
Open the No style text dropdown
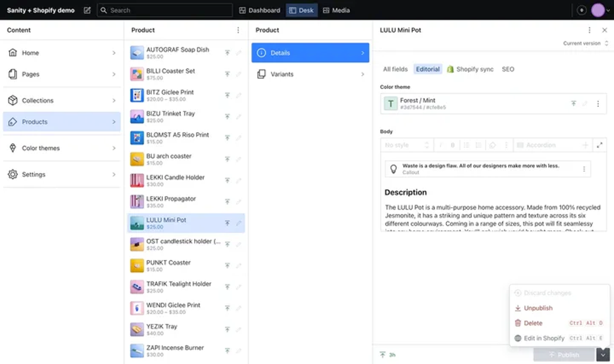coord(406,145)
